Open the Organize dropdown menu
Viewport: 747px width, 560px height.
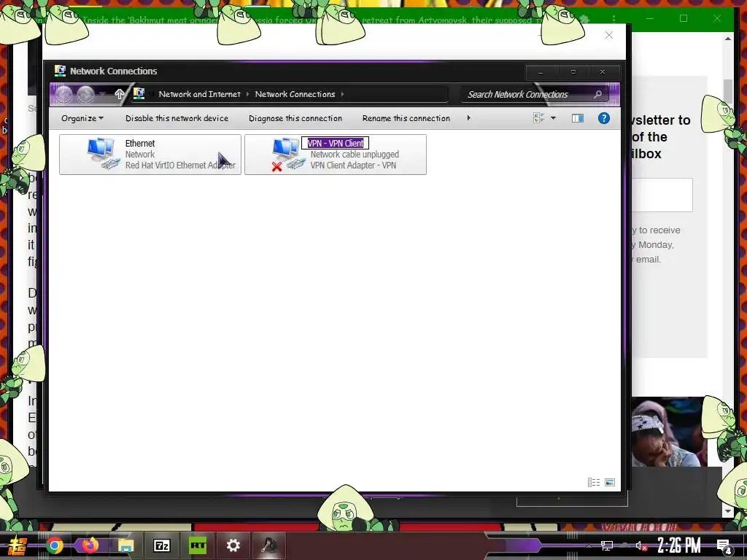tap(82, 118)
